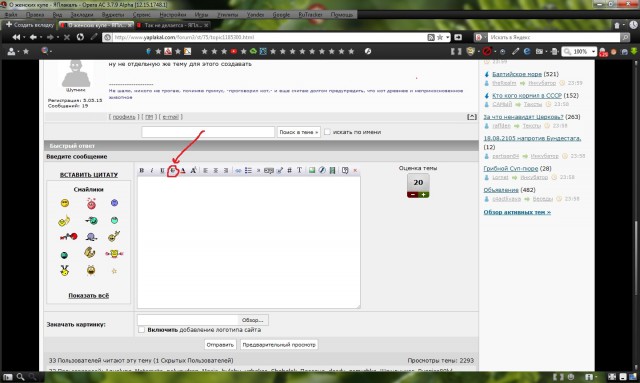Click the Yandex search field
The width and height of the screenshot is (640, 383).
click(554, 37)
